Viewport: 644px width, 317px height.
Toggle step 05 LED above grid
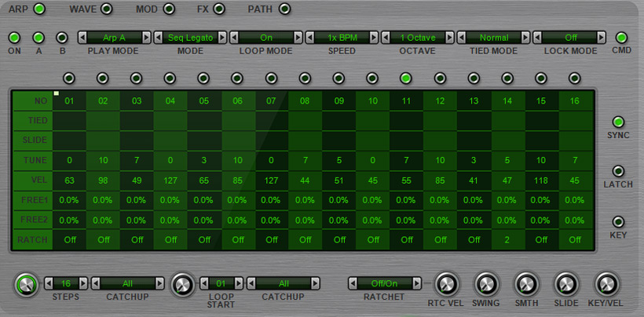tap(203, 78)
